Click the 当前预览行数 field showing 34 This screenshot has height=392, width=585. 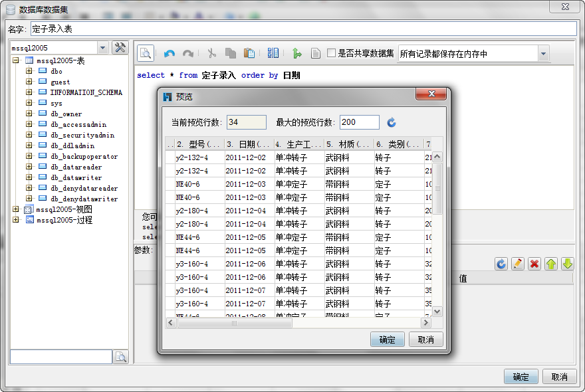point(246,122)
